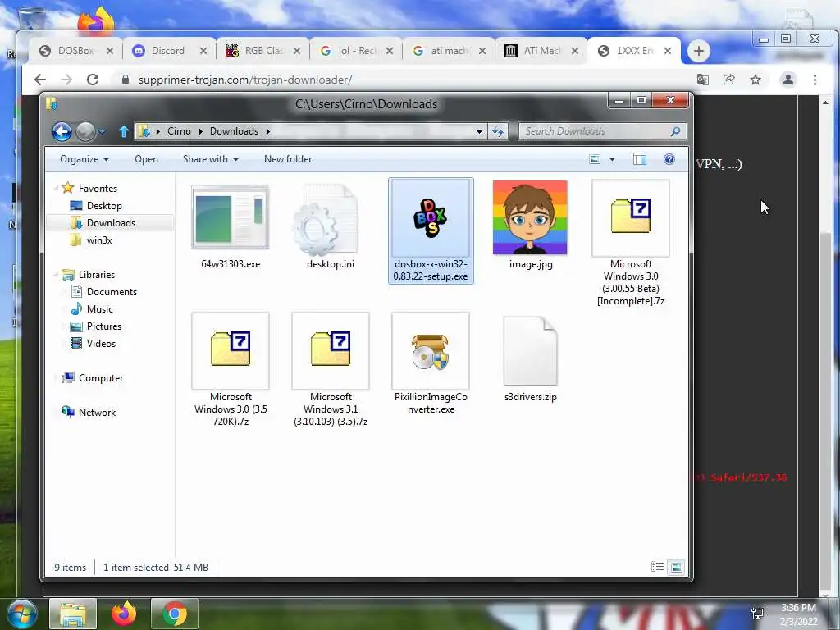Screen dimensions: 840x630
Task: Select the desktop.ini file icon
Action: pyautogui.click(x=326, y=218)
